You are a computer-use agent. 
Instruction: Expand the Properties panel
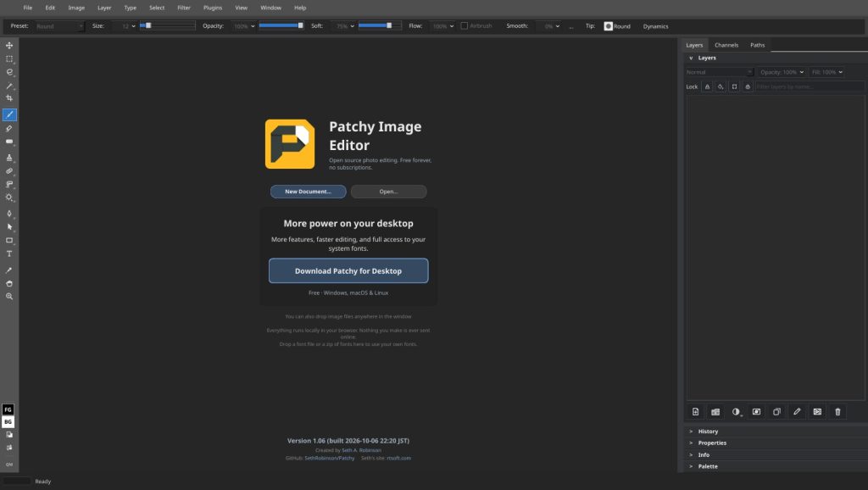(x=775, y=443)
